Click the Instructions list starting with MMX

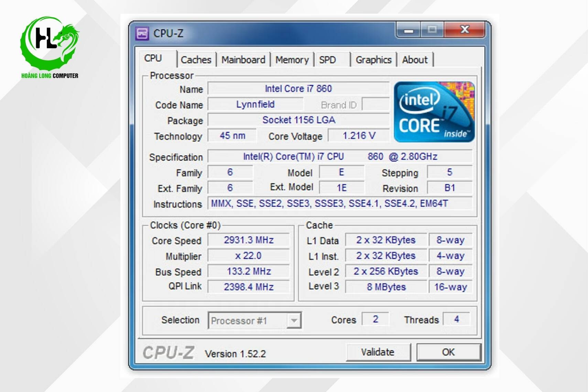[x=340, y=204]
